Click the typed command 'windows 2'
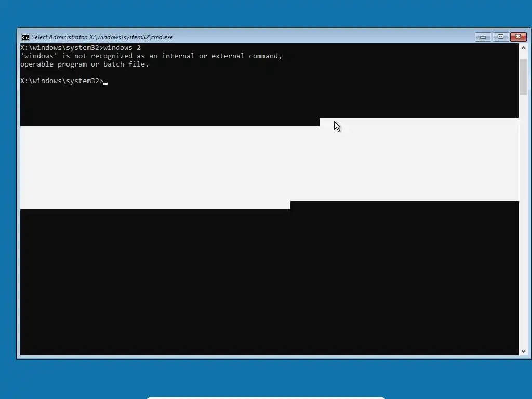Image resolution: width=532 pixels, height=399 pixels. click(x=122, y=47)
